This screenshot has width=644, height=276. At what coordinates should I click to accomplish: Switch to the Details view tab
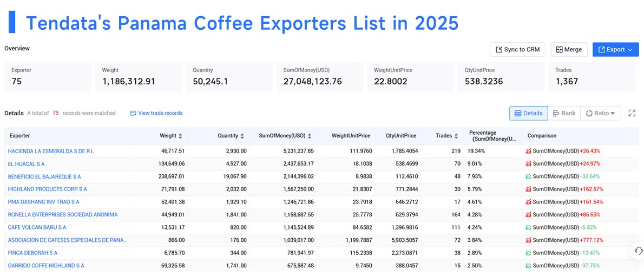[x=529, y=113]
